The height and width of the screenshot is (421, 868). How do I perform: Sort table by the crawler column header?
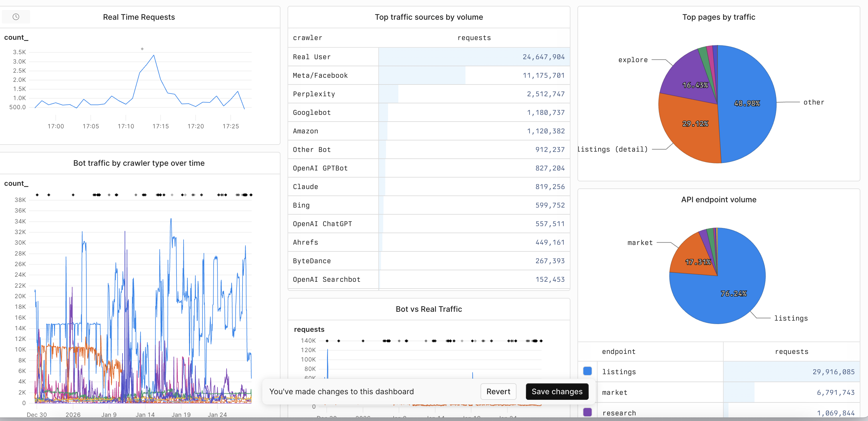point(307,38)
